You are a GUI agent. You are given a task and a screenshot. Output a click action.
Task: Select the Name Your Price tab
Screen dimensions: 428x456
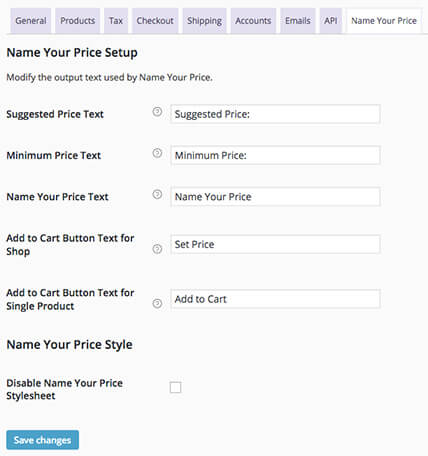click(x=384, y=21)
